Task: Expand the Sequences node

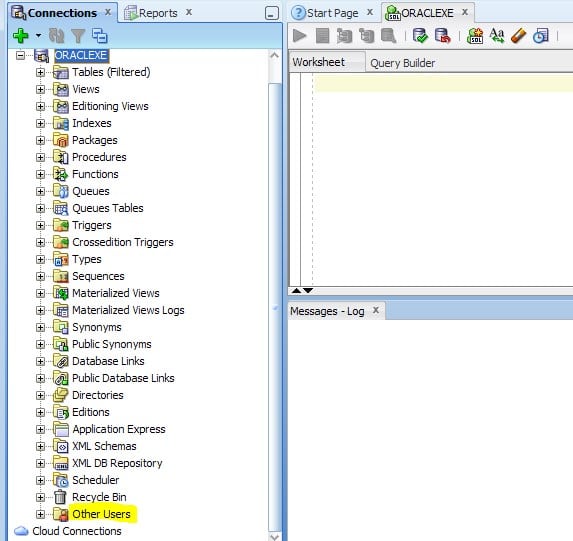Action: (x=41, y=276)
